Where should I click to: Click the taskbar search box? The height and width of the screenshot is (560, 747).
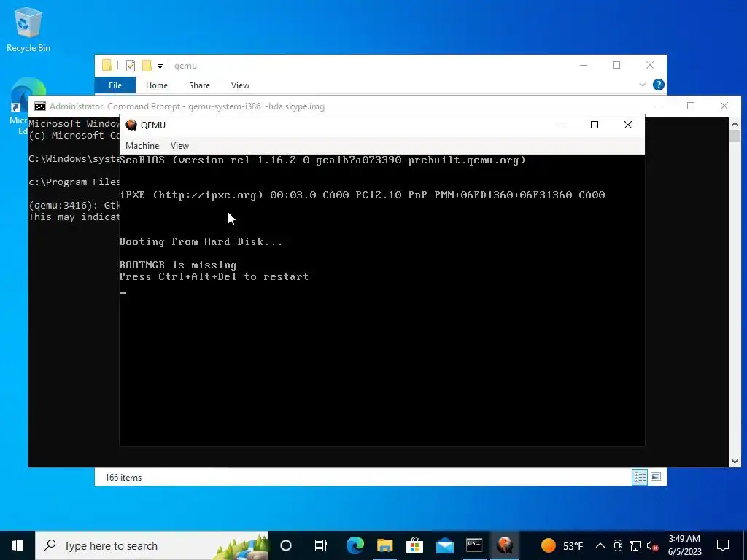click(x=152, y=545)
